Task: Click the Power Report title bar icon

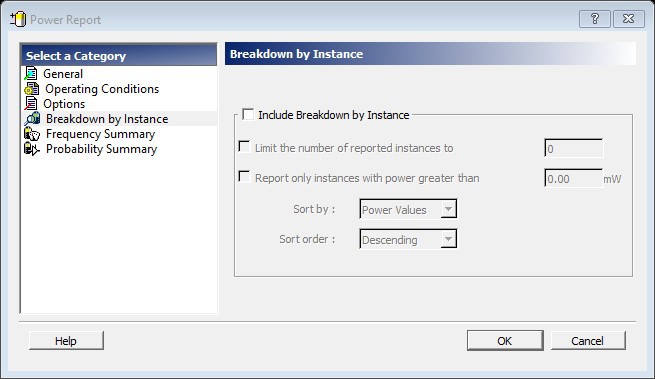Action: [18, 19]
